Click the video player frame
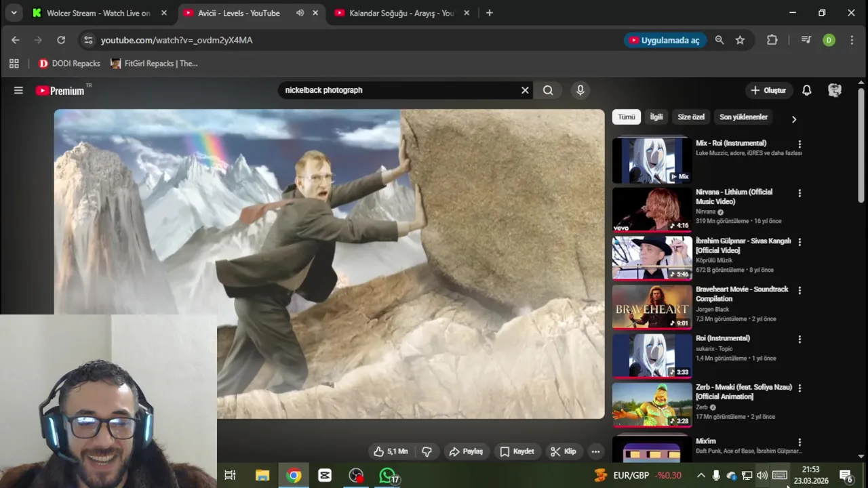Viewport: 868px width, 488px height. coord(329,264)
